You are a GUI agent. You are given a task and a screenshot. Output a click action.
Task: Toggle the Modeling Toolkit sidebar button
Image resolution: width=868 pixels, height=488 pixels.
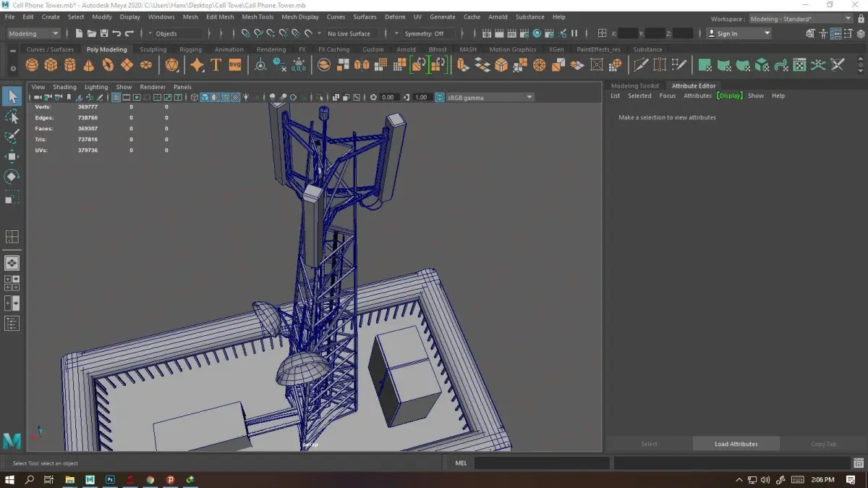810,33
